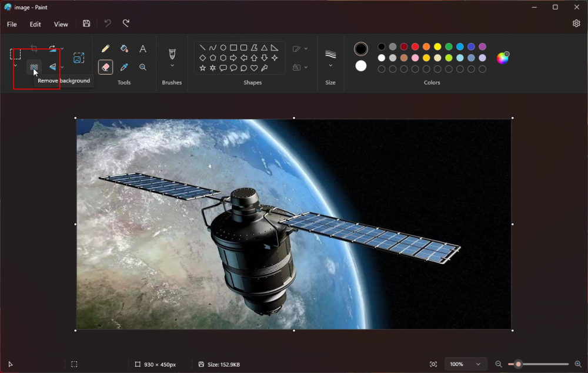Click the Rotate image icon
The height and width of the screenshot is (373, 588).
pos(52,48)
